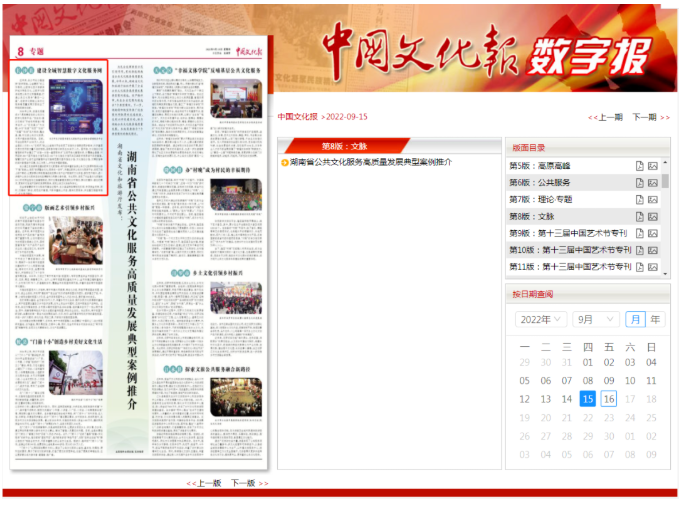This screenshot has width=685, height=505.
Task: Go to 上一期 previous issue
Action: [x=610, y=117]
